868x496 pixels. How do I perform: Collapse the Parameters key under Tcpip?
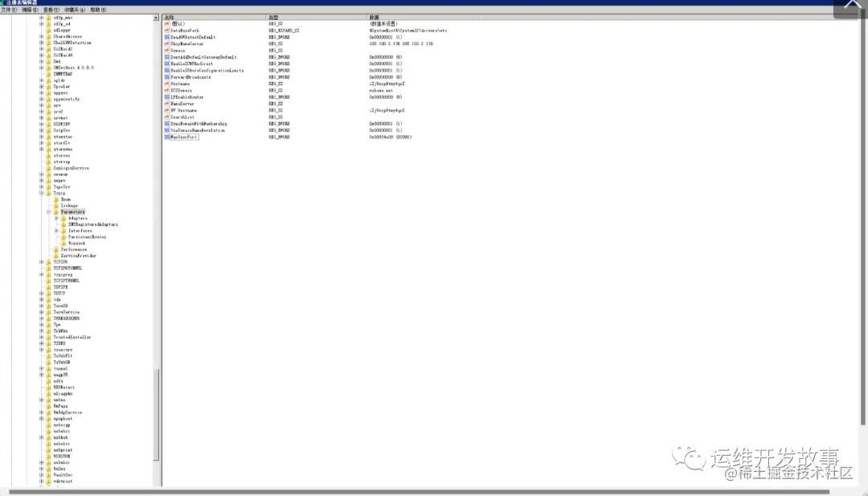click(x=49, y=212)
